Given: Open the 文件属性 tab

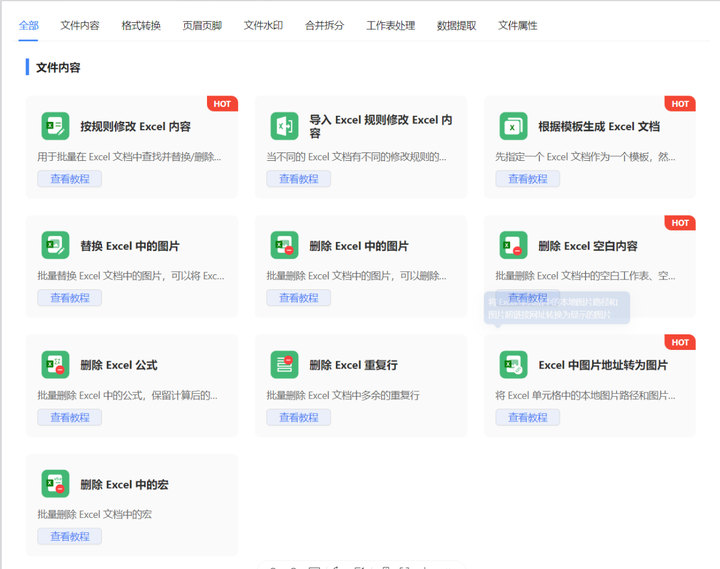Looking at the screenshot, I should (518, 25).
